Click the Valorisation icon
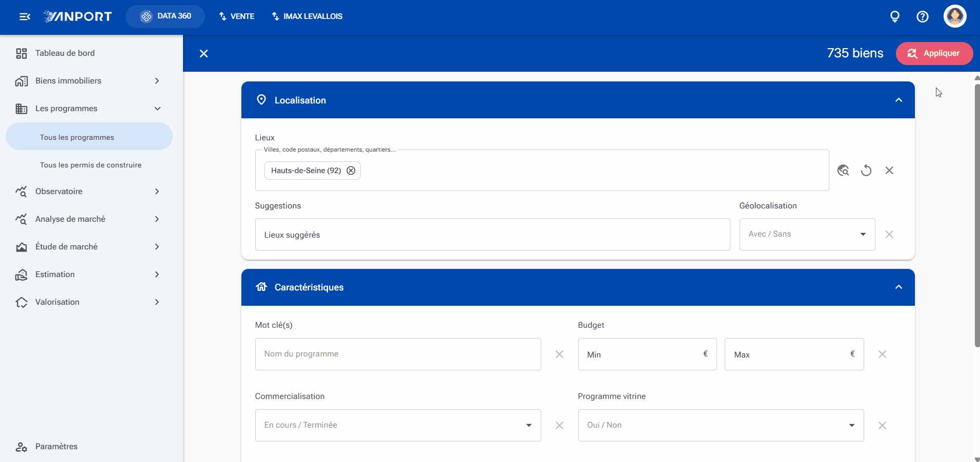Viewport: 980px width, 462px height. [x=22, y=302]
